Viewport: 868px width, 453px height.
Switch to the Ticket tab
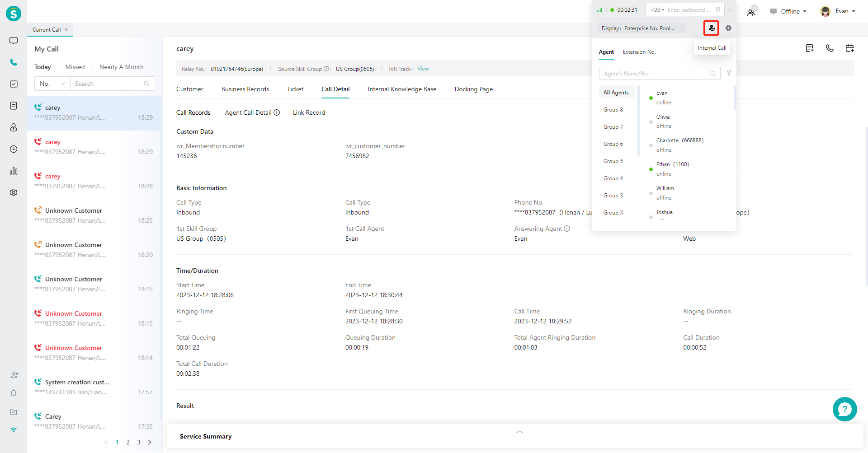tap(295, 89)
